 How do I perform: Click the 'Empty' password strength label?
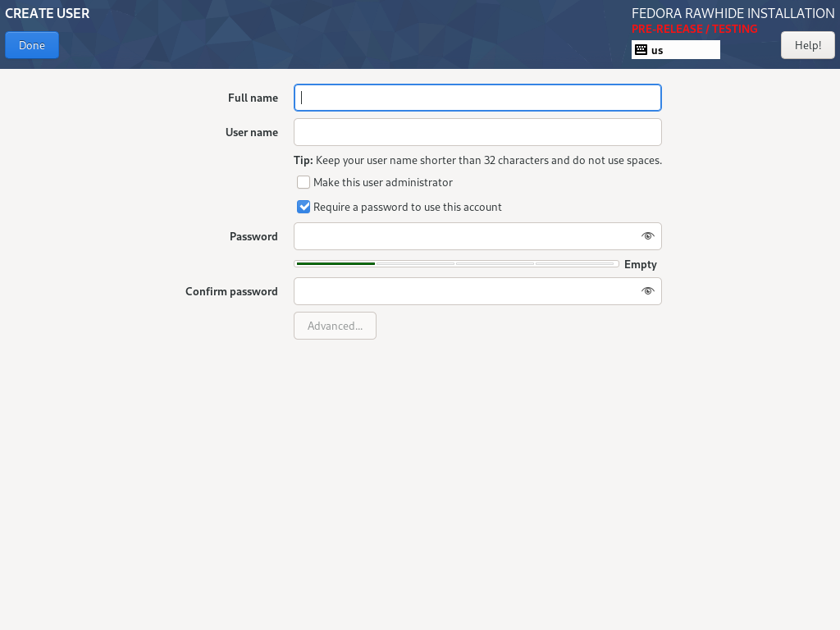[x=640, y=265]
